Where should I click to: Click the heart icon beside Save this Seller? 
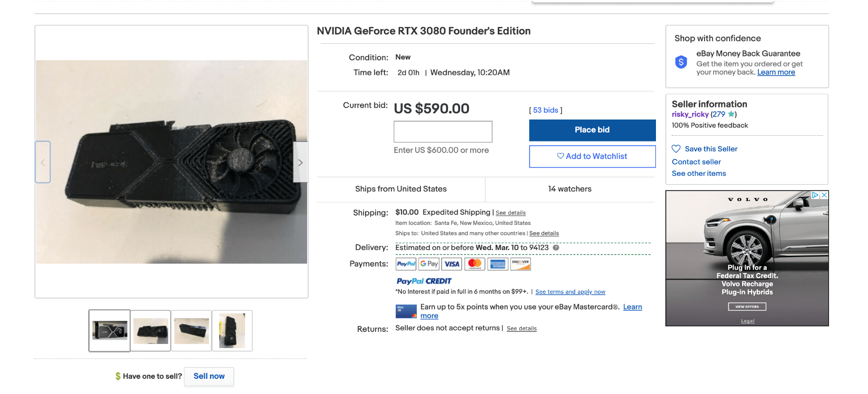[x=676, y=149]
